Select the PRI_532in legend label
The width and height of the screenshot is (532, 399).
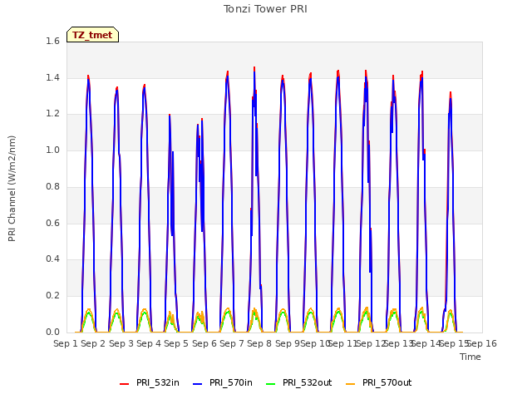coord(158,382)
